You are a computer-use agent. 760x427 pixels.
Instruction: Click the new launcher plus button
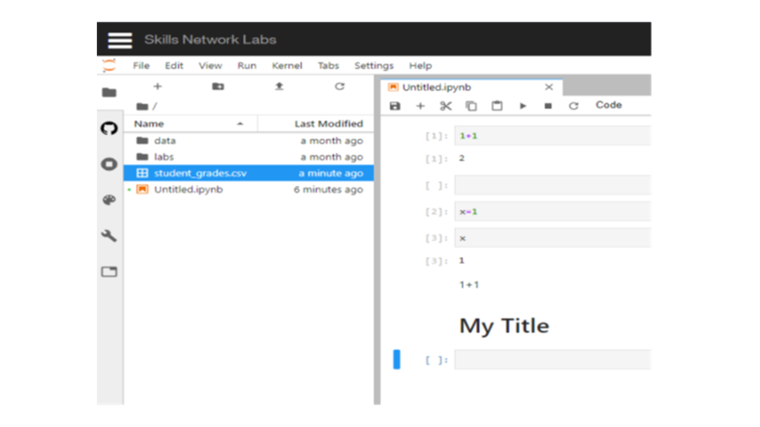tap(157, 87)
